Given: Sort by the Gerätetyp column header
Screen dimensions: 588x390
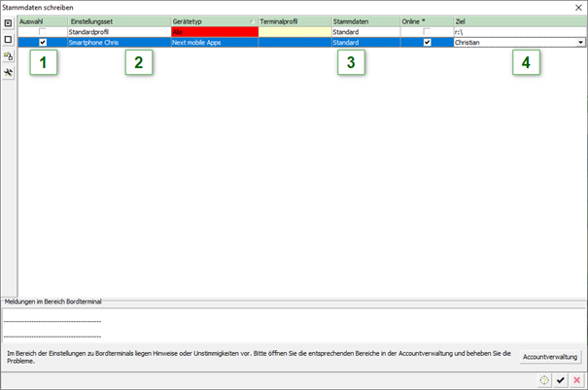Looking at the screenshot, I should 212,20.
